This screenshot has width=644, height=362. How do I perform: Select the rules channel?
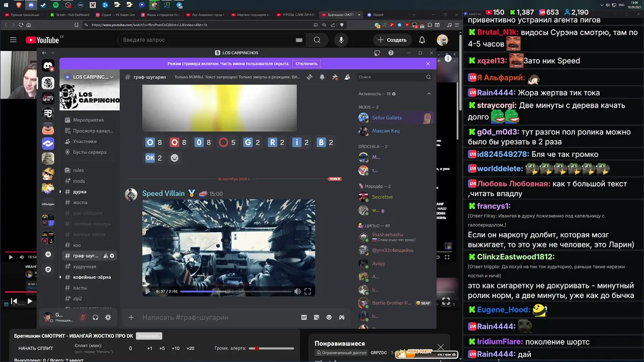(89, 170)
